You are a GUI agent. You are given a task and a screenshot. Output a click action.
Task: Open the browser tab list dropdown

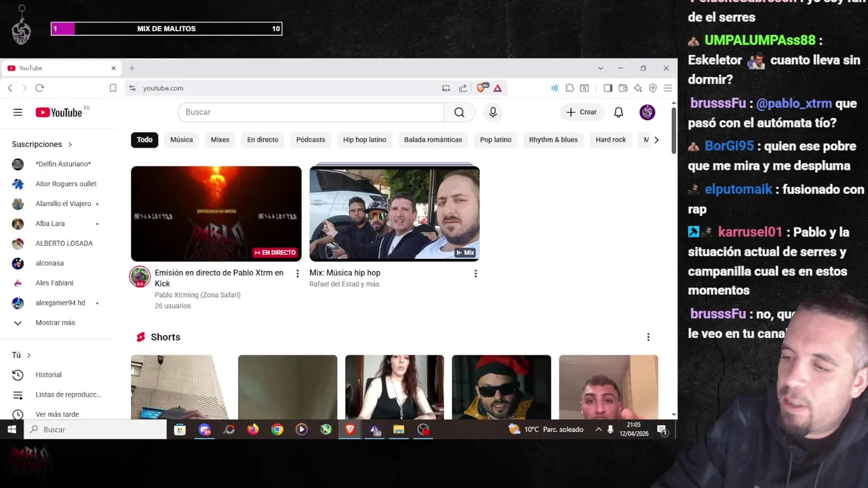pos(600,68)
